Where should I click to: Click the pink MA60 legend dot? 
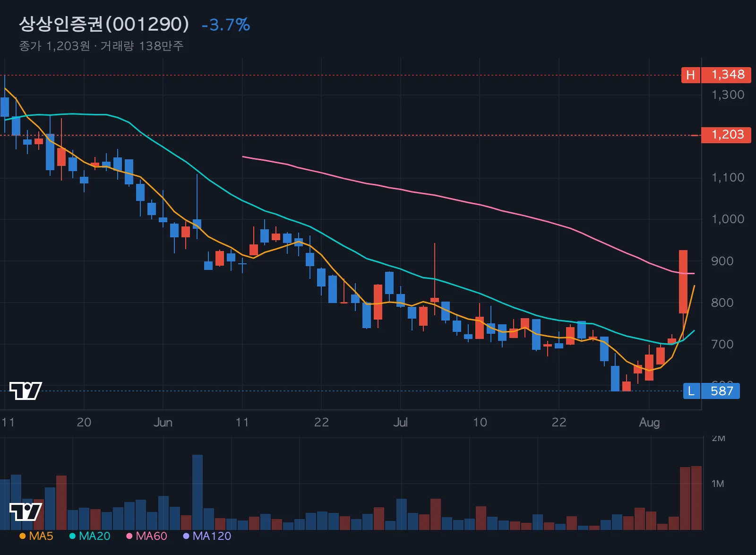[x=129, y=536]
